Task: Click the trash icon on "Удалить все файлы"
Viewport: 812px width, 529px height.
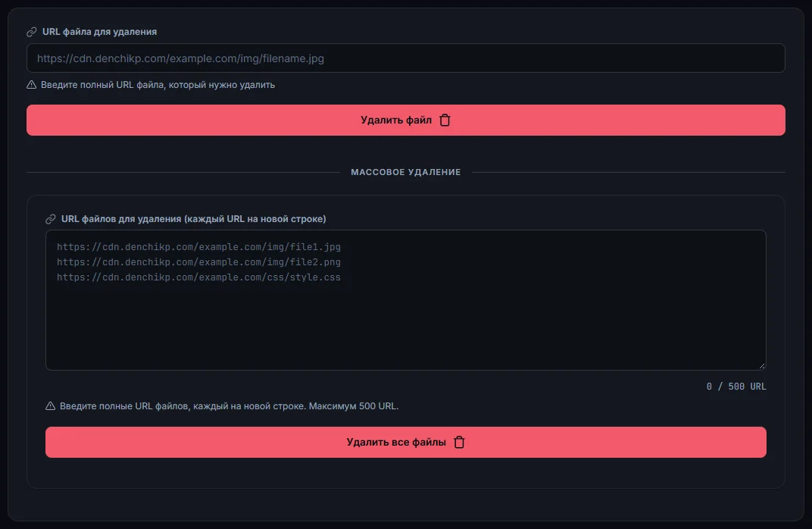Action: (459, 442)
